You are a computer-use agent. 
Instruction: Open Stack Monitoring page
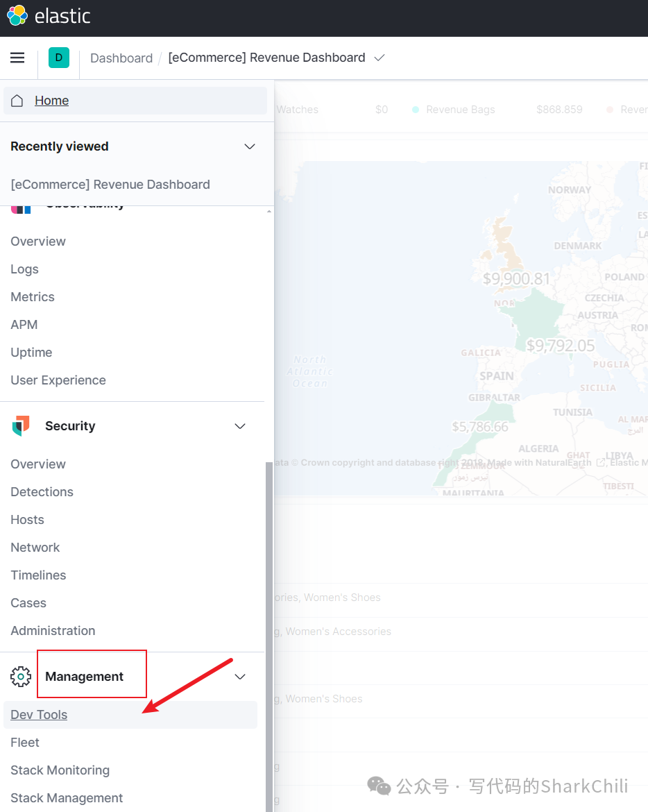pyautogui.click(x=60, y=770)
